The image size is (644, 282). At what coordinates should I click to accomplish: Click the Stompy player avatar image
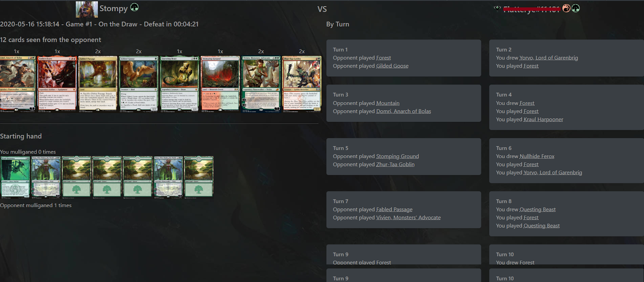point(87,9)
